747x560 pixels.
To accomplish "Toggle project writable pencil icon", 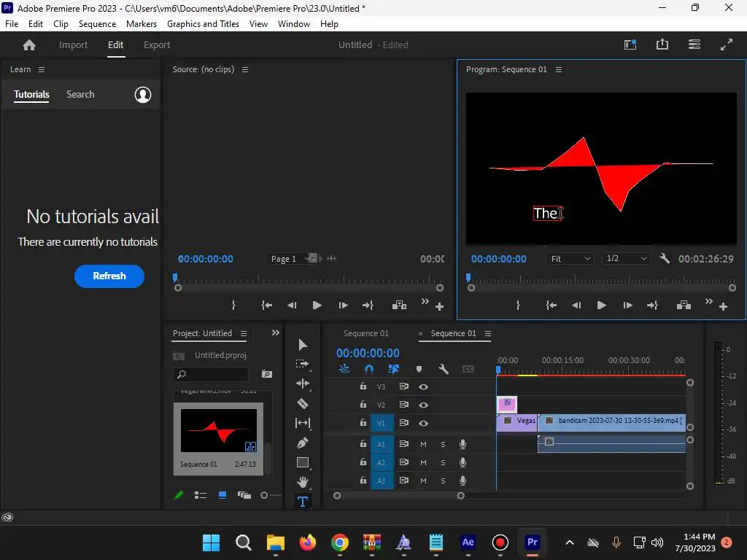I will (178, 495).
